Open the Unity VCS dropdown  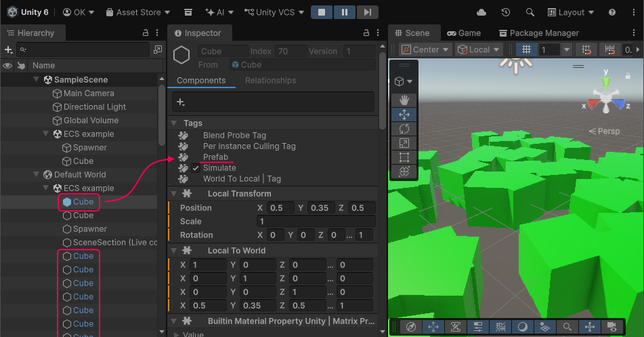click(x=274, y=12)
